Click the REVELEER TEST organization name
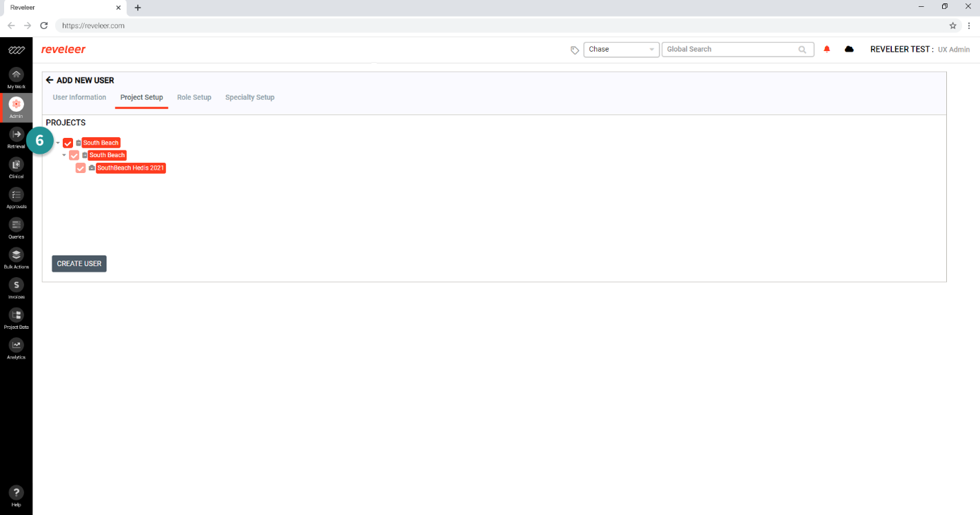Viewport: 980px width, 515px height. pos(901,50)
